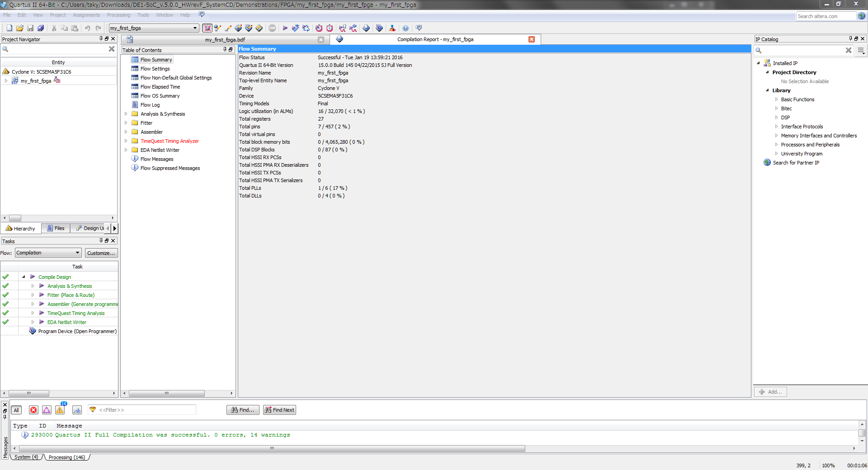Pin the IP Catalog panel
This screenshot has width=868, height=470.
850,39
